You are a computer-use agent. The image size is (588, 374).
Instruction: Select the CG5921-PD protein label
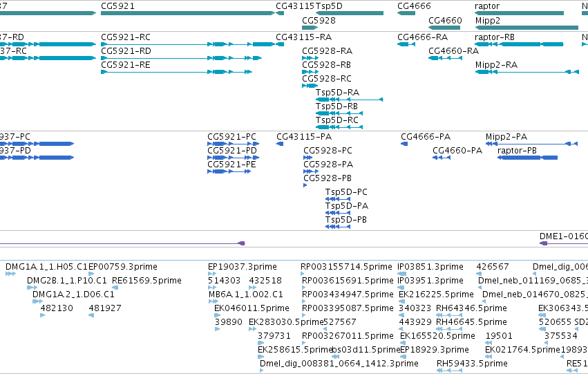(x=232, y=151)
